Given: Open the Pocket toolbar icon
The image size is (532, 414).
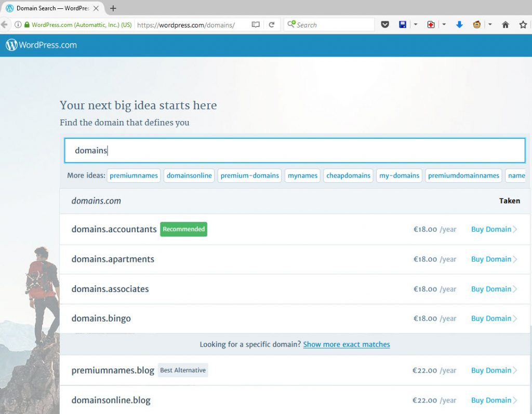Looking at the screenshot, I should point(385,24).
